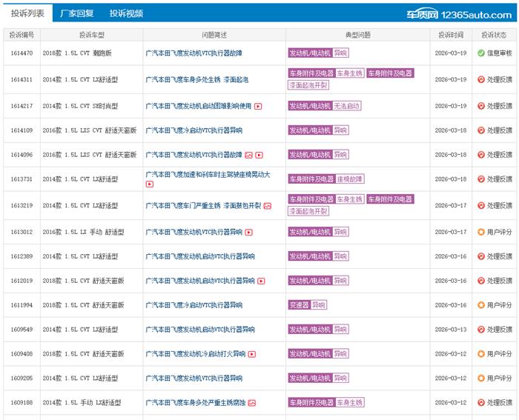Click video icon in complaint 1609408 row
Screen dimensions: 519x420
click(253, 354)
